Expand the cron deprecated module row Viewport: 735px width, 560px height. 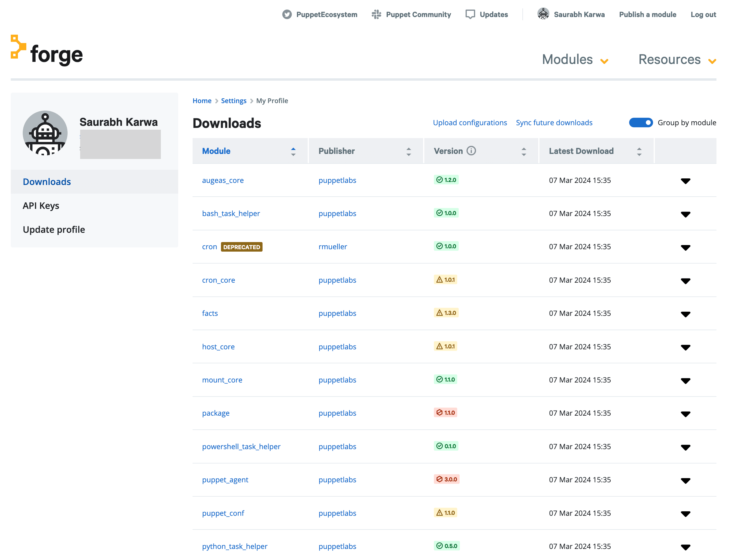[685, 248]
